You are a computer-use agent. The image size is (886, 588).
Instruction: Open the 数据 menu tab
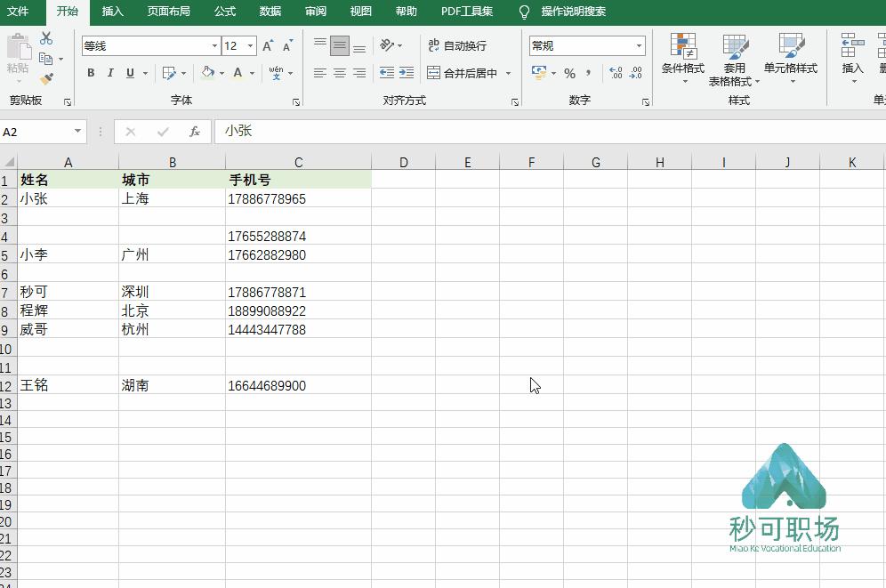(270, 12)
